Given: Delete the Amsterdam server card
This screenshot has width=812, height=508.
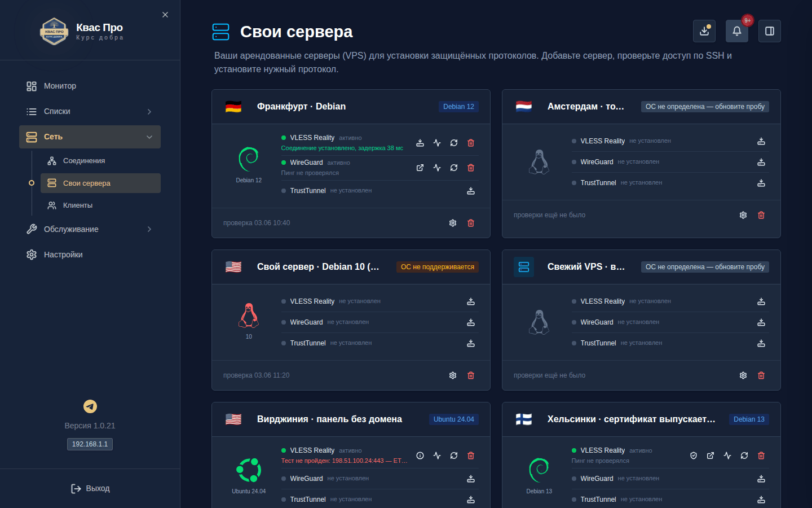Looking at the screenshot, I should pyautogui.click(x=761, y=215).
